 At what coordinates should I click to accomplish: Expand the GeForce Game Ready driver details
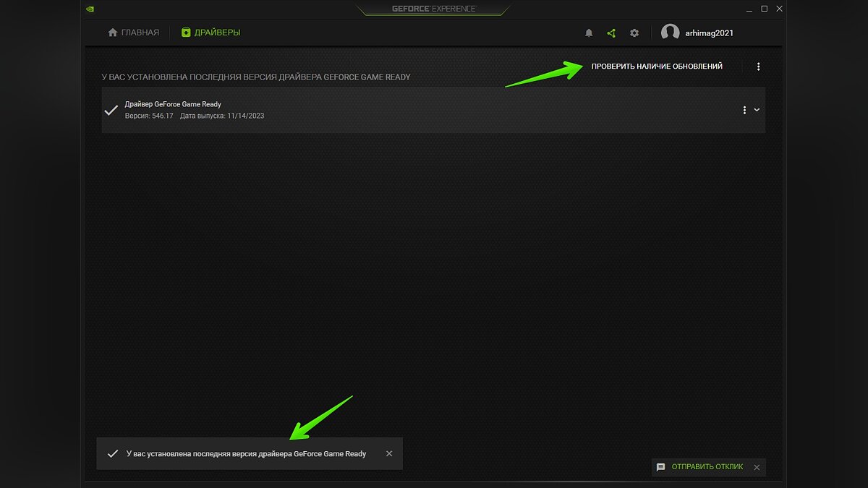pyautogui.click(x=757, y=110)
